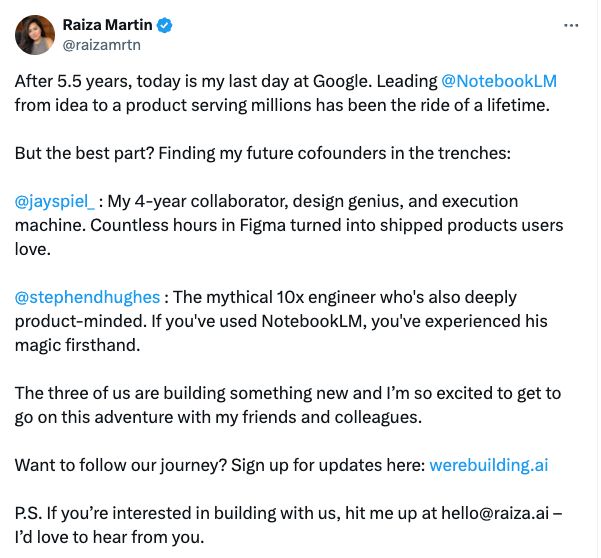Click the "P.S." text at paragraph start
This screenshot has height=558, width=601.
pyautogui.click(x=29, y=513)
